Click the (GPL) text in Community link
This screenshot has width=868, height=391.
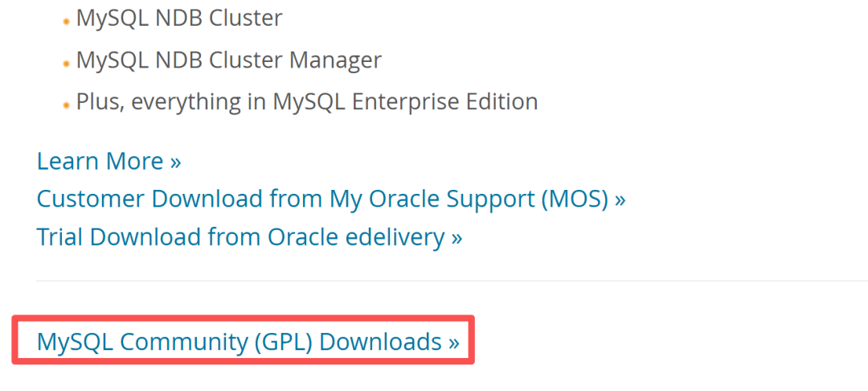[x=284, y=342]
